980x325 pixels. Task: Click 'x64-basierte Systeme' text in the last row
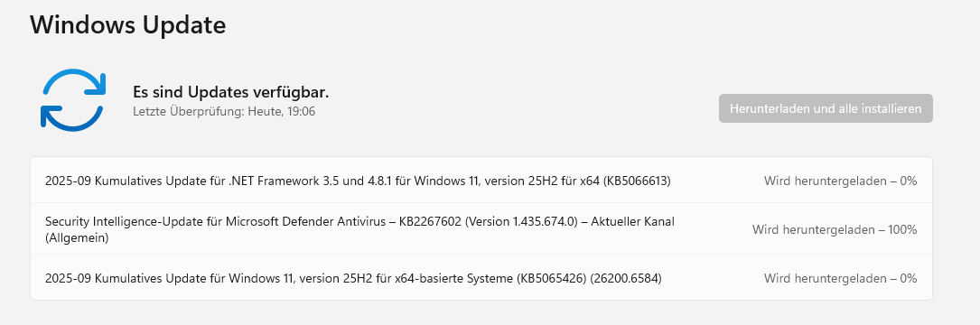459,278
